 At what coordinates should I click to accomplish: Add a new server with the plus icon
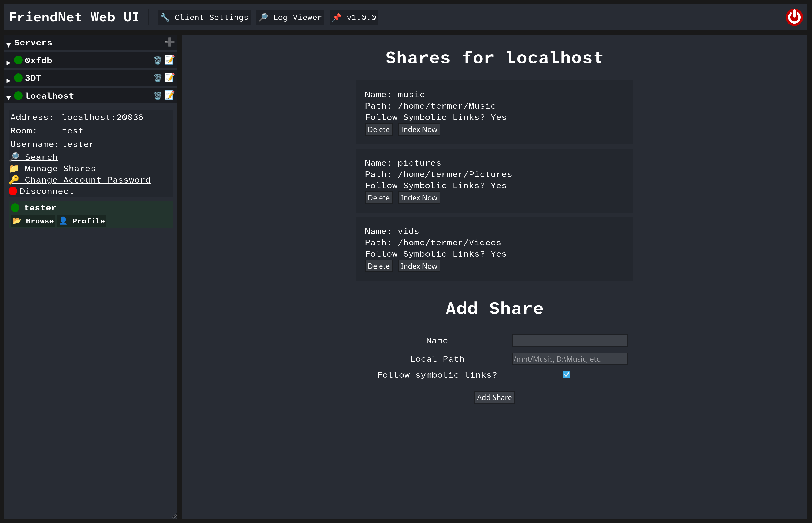point(169,42)
